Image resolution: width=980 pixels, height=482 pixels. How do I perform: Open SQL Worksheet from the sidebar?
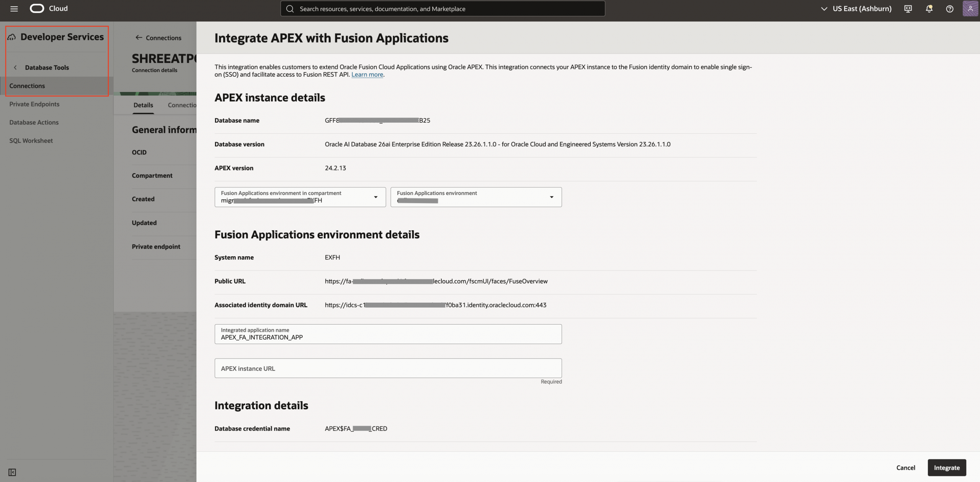31,141
